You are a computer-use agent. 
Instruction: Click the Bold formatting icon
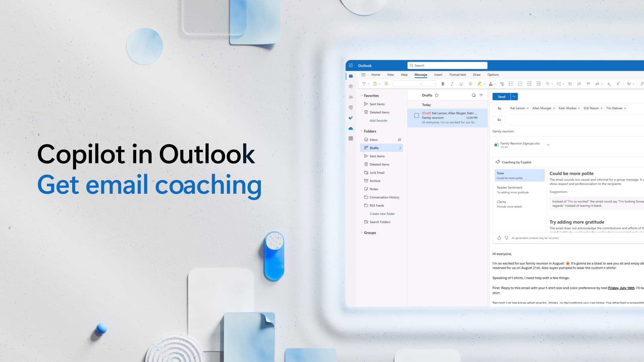coord(443,83)
